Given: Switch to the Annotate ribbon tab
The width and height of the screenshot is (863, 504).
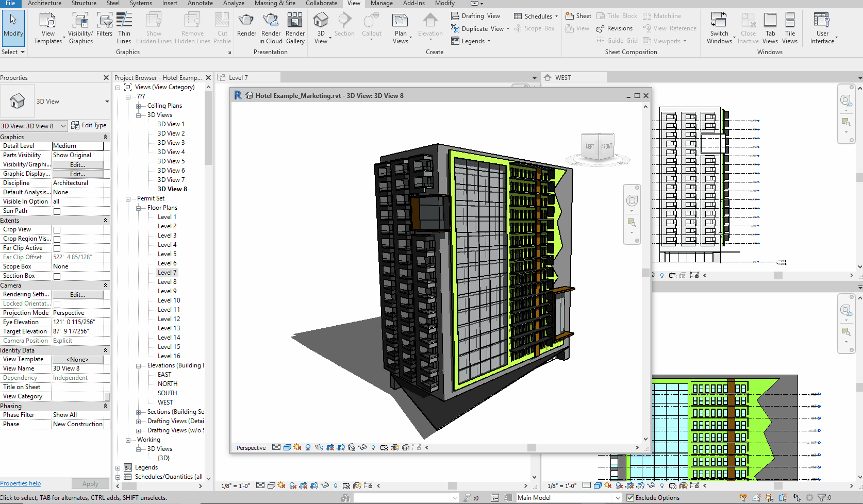Looking at the screenshot, I should tap(200, 4).
